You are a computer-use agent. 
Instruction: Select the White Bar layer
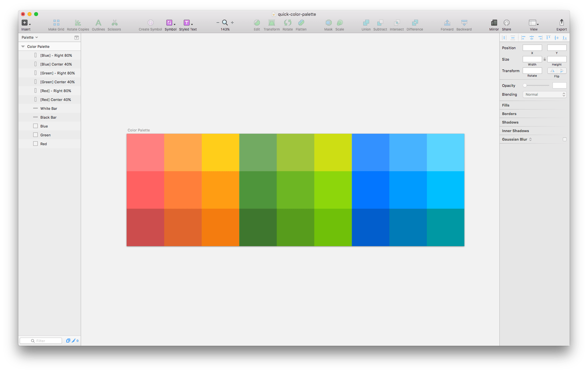click(49, 108)
